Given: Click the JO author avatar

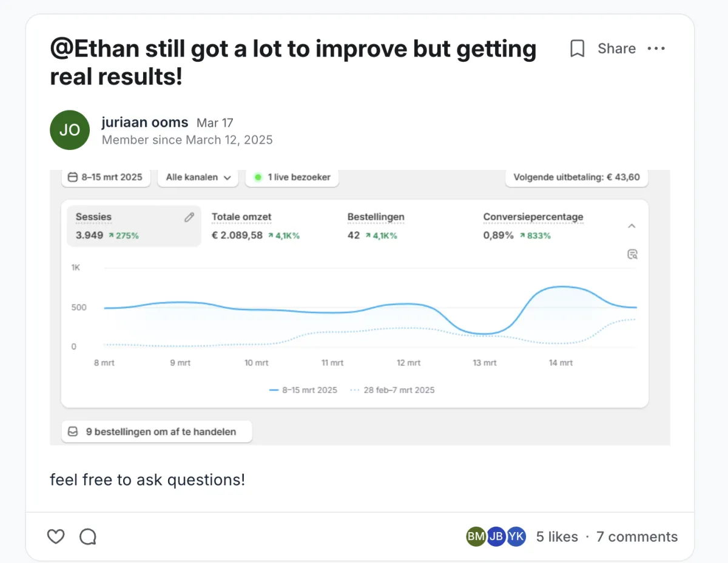Looking at the screenshot, I should (70, 130).
